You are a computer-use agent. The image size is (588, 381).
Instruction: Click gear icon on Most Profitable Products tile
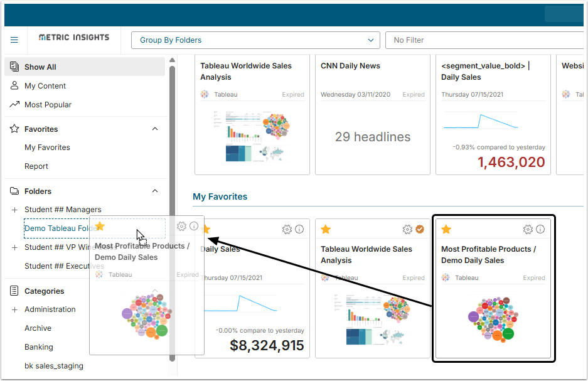(528, 230)
